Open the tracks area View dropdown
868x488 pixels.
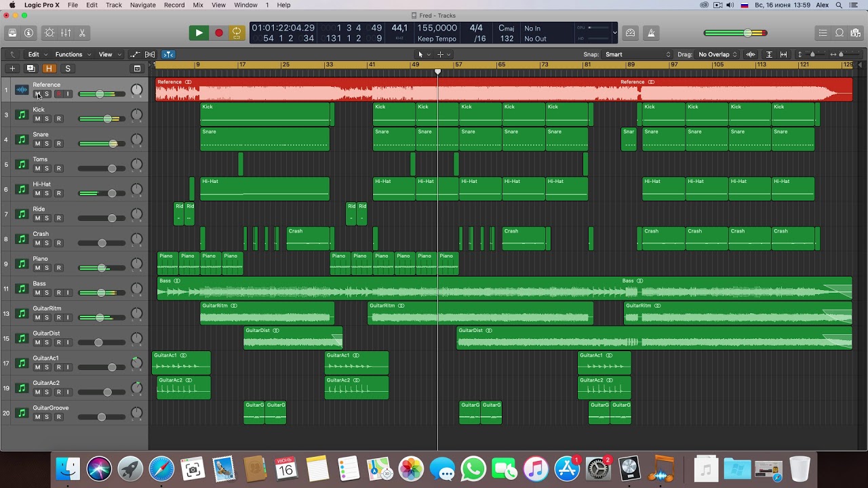(x=109, y=54)
